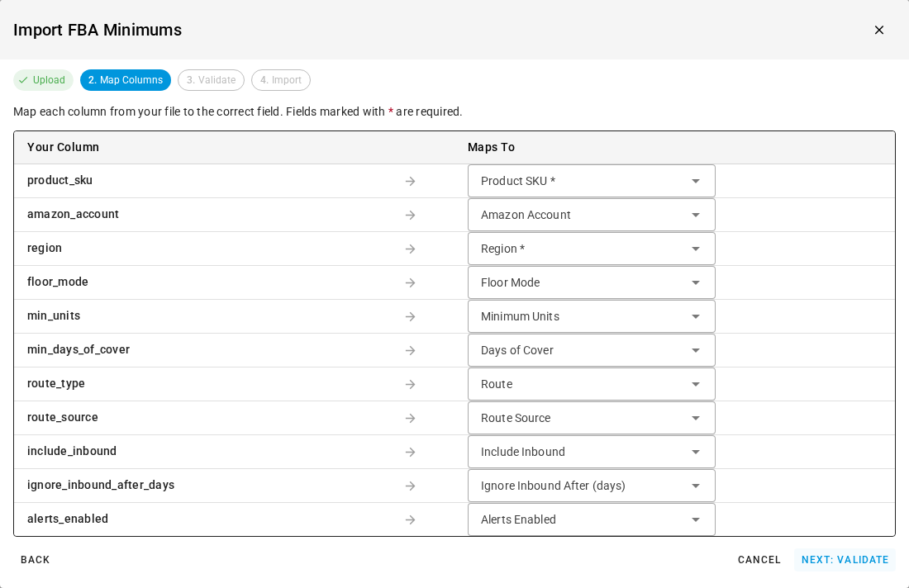Click the arrow icon in route_source row
Image resolution: width=909 pixels, height=588 pixels.
tap(411, 418)
